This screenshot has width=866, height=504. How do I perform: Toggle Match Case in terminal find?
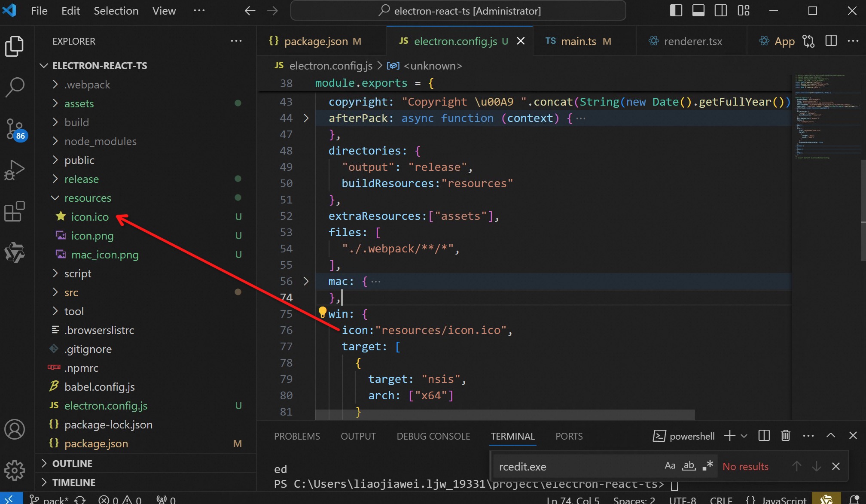coord(670,466)
